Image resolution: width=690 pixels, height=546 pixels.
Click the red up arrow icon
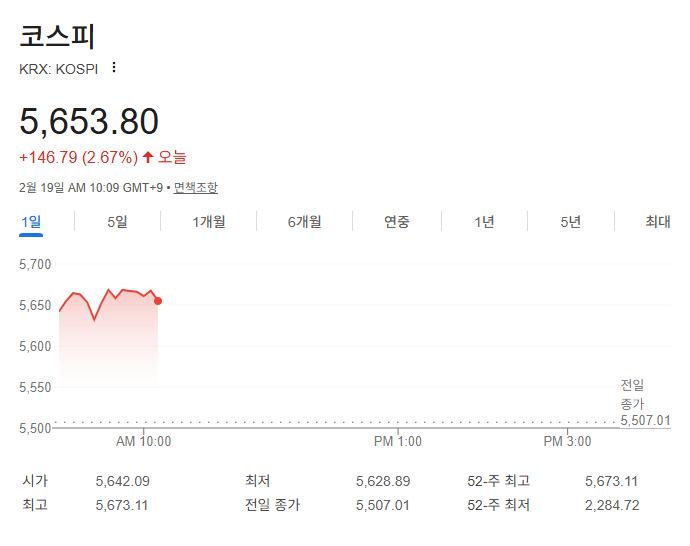(148, 157)
